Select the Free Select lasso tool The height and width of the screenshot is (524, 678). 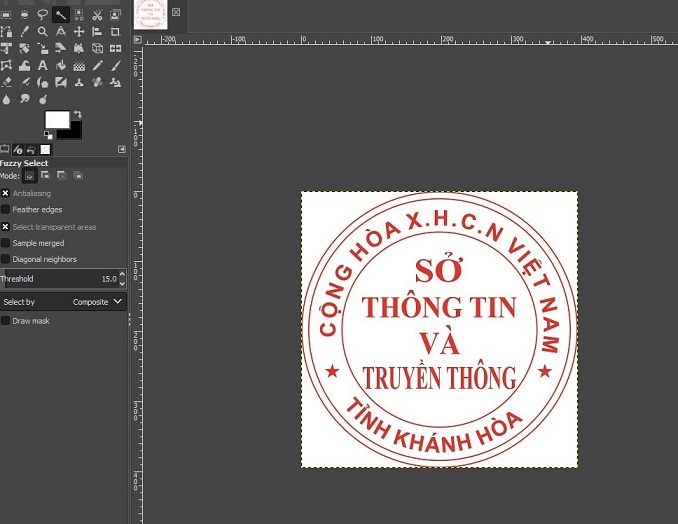click(x=42, y=14)
